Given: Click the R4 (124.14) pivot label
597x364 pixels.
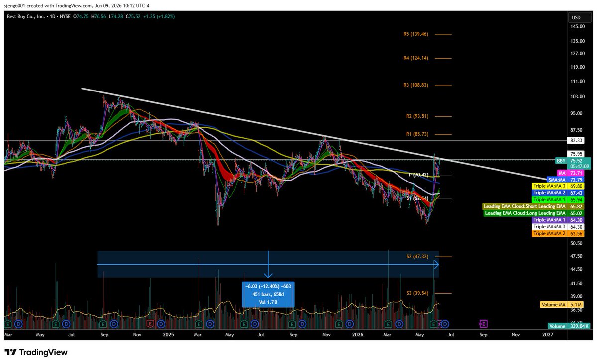Looking at the screenshot, I should [x=415, y=58].
